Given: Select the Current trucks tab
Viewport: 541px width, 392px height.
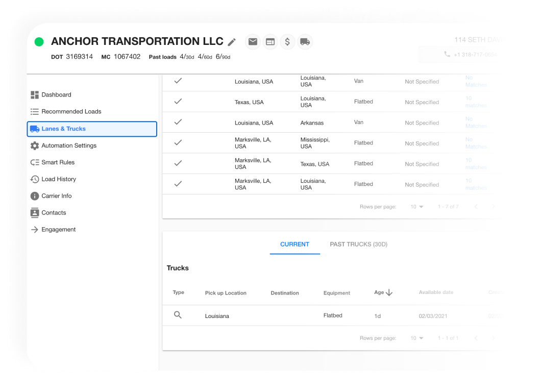Looking at the screenshot, I should [294, 244].
